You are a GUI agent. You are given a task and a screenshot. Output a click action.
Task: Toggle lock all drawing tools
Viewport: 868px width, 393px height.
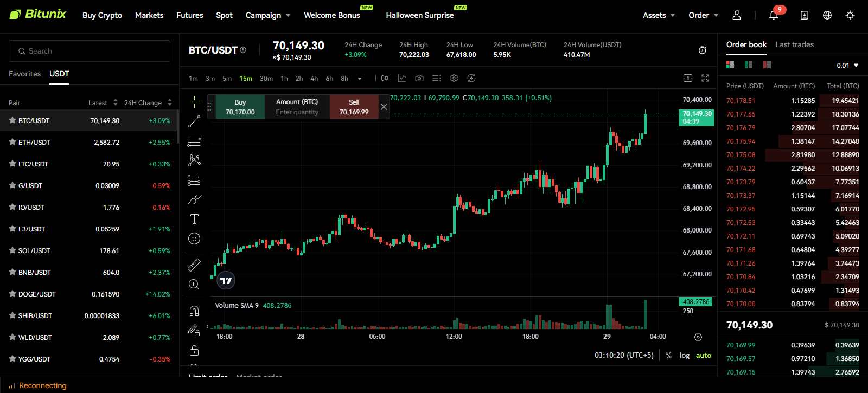click(x=194, y=350)
